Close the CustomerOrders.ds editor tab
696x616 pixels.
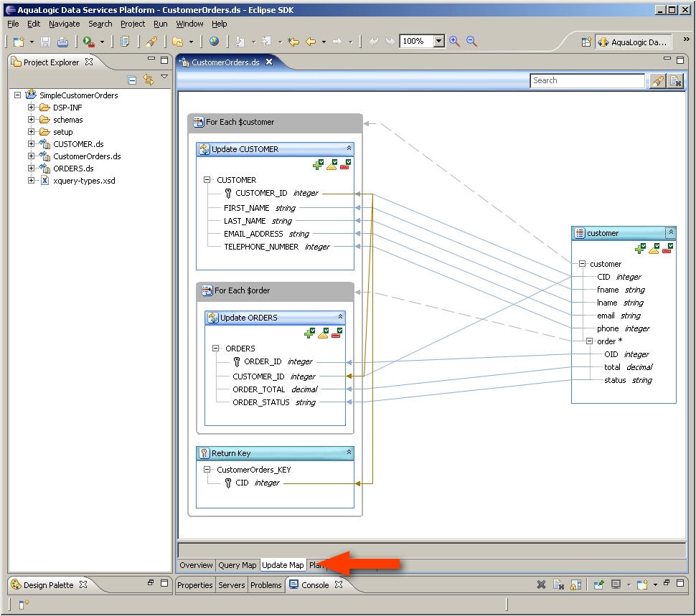click(269, 62)
